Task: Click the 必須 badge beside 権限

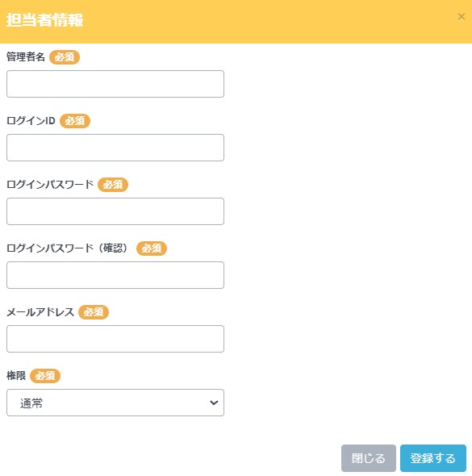Action: 45,376
